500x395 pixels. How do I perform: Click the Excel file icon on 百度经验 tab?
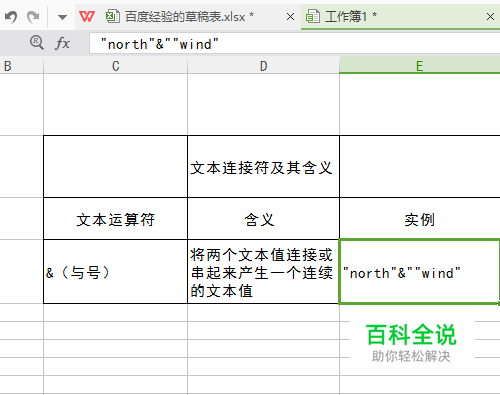click(113, 16)
